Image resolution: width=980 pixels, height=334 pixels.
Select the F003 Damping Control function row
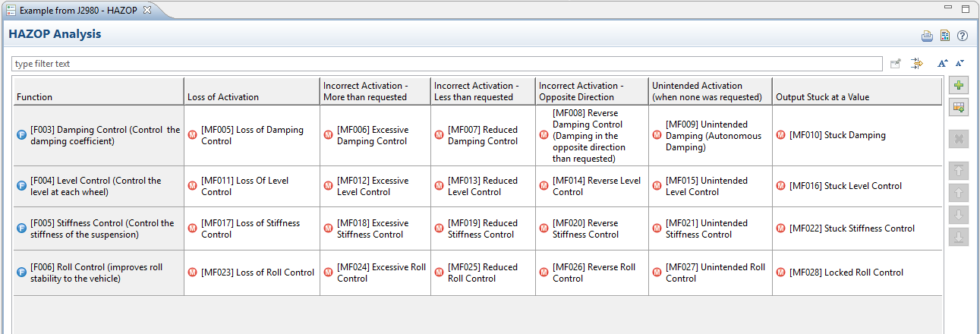[x=99, y=135]
